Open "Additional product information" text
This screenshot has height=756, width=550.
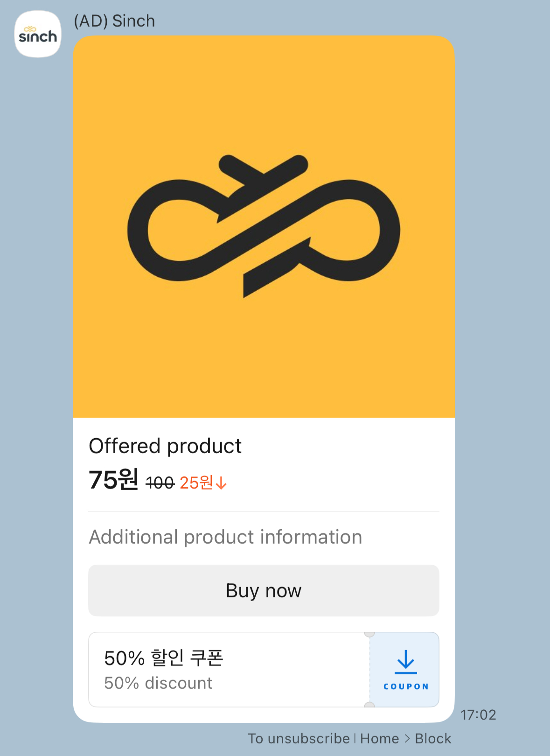point(225,537)
